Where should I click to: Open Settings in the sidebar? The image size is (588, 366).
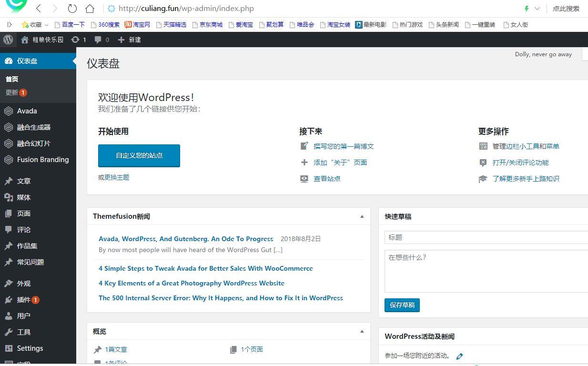tap(38, 348)
